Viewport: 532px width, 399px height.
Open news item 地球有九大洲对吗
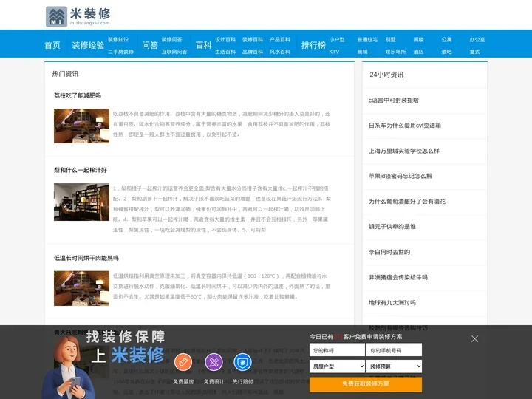click(x=392, y=302)
